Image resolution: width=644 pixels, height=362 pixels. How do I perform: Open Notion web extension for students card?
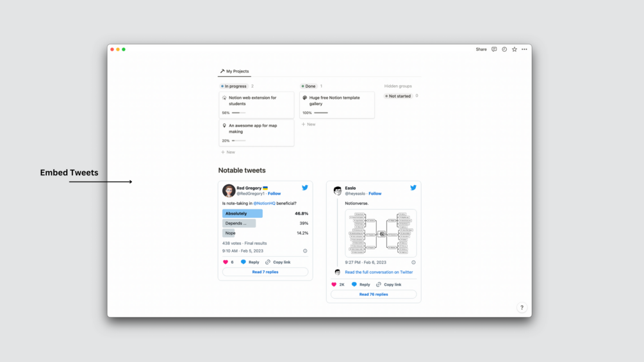[x=256, y=104]
